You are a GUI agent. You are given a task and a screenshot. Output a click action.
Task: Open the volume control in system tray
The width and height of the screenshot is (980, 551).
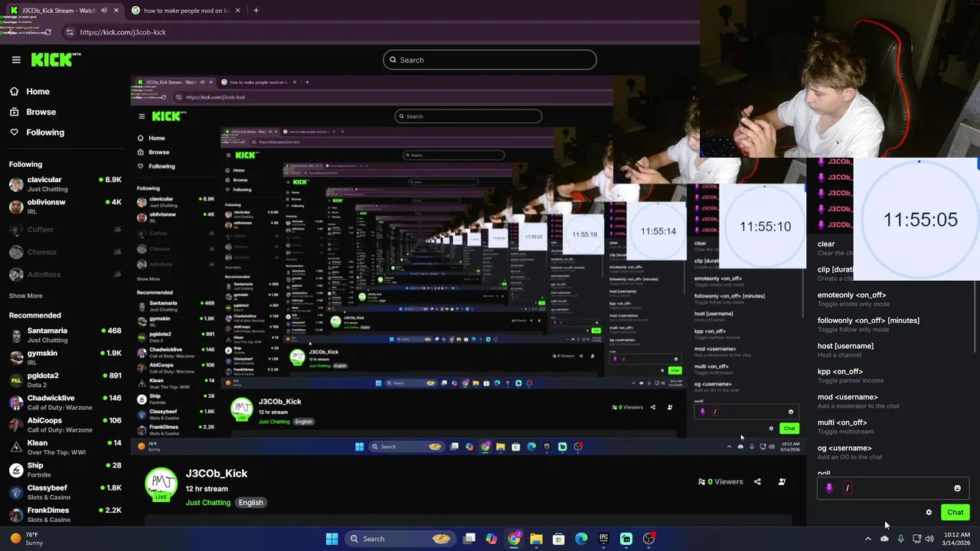[929, 539]
